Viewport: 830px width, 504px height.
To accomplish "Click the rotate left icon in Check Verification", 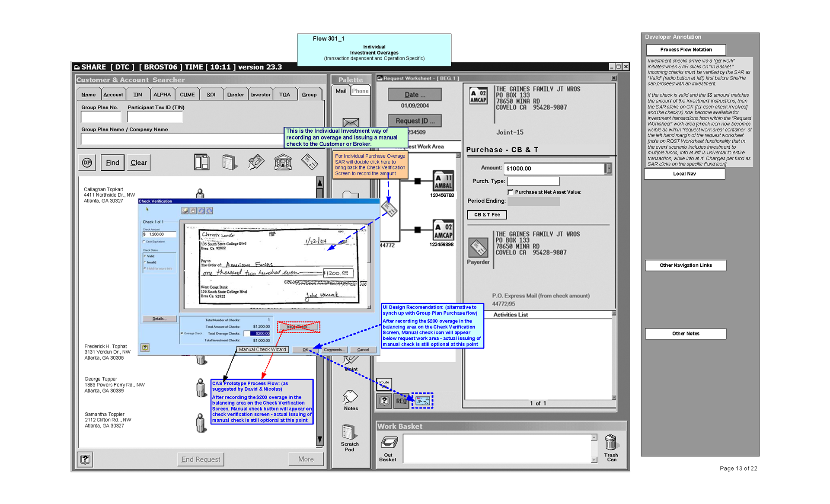I will [201, 211].
